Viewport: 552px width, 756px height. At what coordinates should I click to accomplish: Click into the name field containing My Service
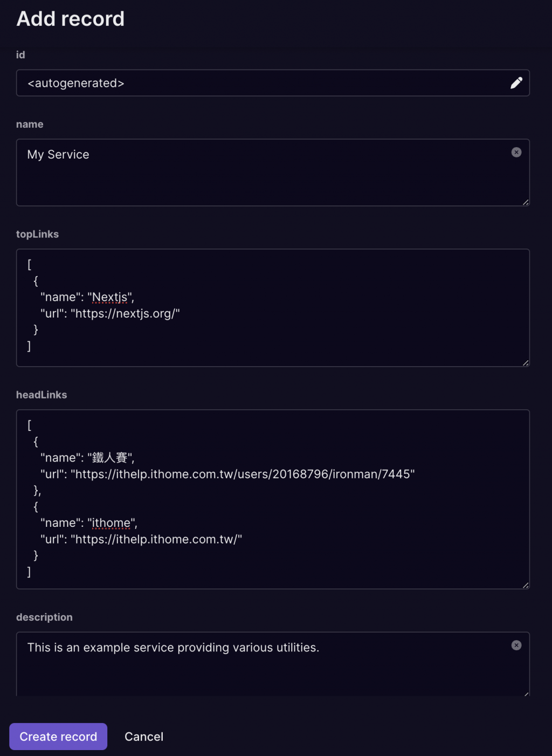pyautogui.click(x=259, y=173)
